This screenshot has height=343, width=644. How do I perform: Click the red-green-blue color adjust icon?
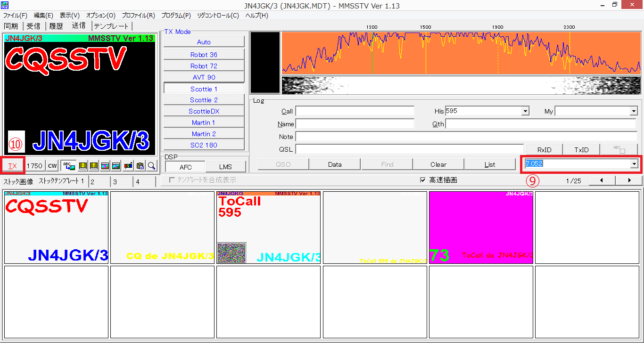pyautogui.click(x=128, y=166)
